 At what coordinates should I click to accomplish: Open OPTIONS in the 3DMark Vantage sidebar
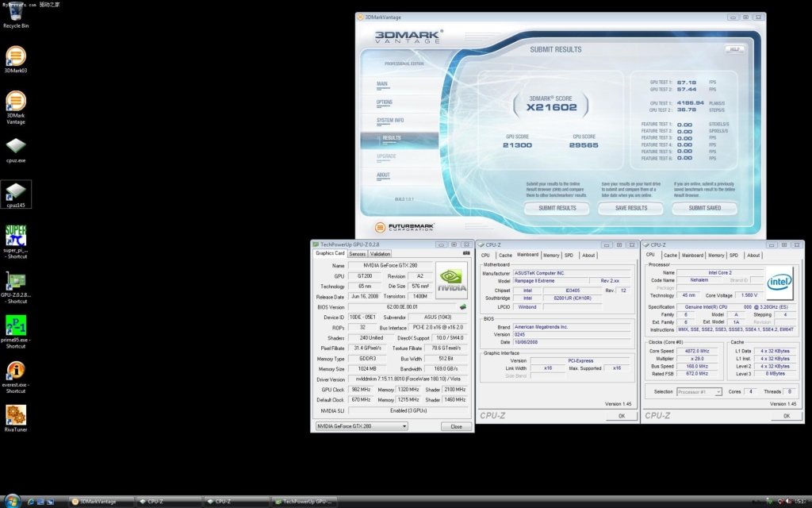385,102
